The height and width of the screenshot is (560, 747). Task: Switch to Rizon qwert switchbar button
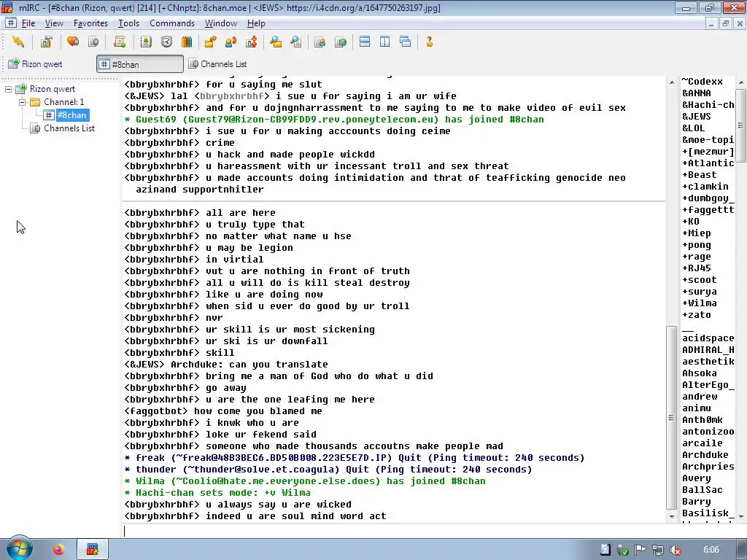(x=36, y=64)
